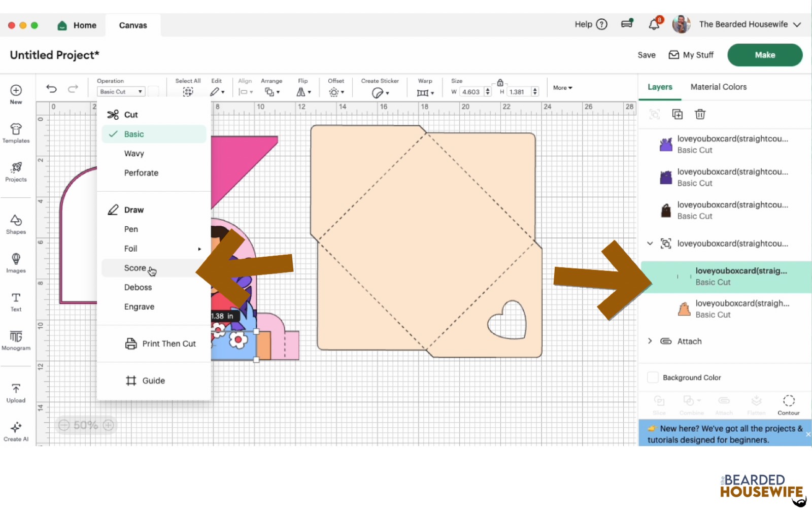The width and height of the screenshot is (812, 516).
Task: Duplicate the selected layer icon
Action: 677,114
